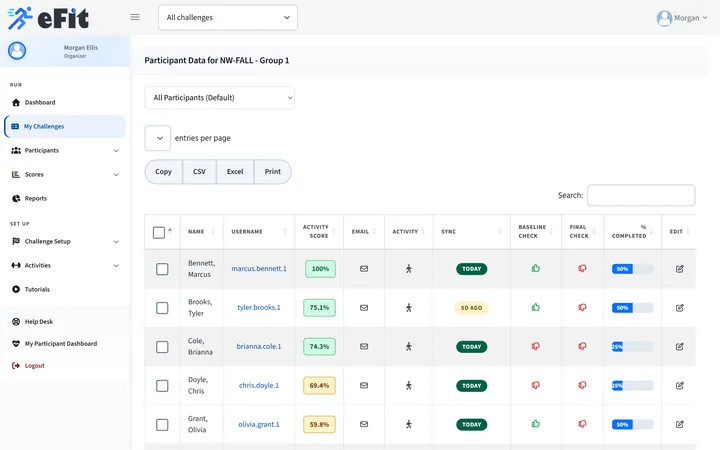Toggle the hamburger sidebar menu icon
720x450 pixels.
click(x=135, y=17)
